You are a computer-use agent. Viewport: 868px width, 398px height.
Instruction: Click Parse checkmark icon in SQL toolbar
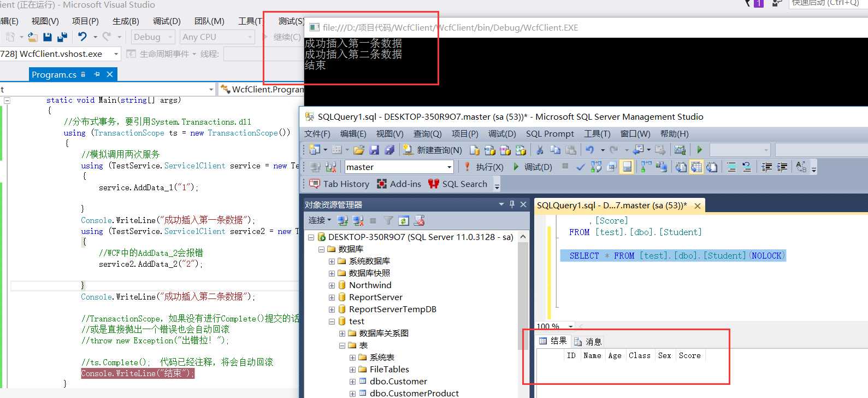[581, 167]
